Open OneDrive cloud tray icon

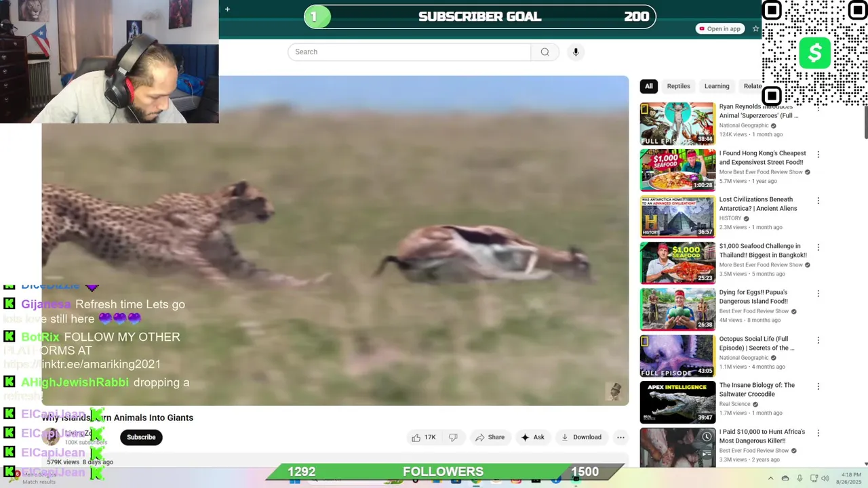[x=785, y=479]
